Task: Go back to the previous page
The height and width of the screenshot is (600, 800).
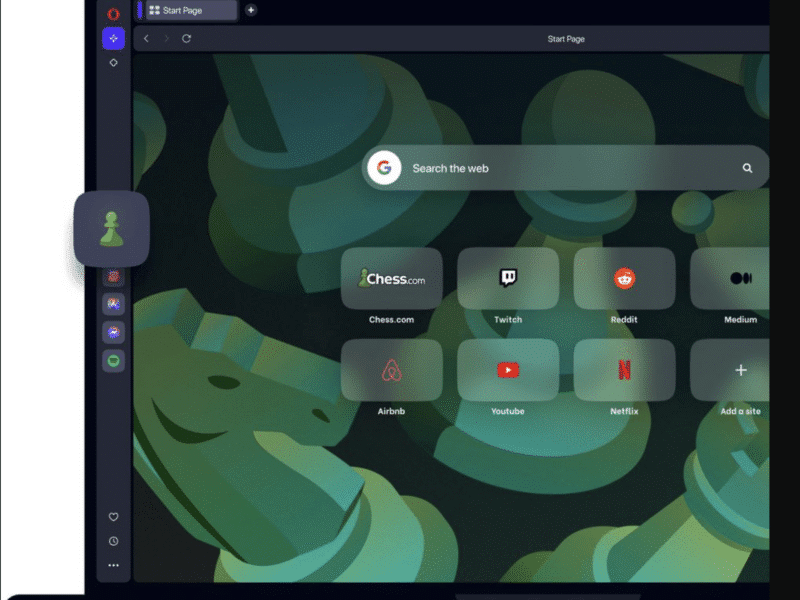Action: 146,39
